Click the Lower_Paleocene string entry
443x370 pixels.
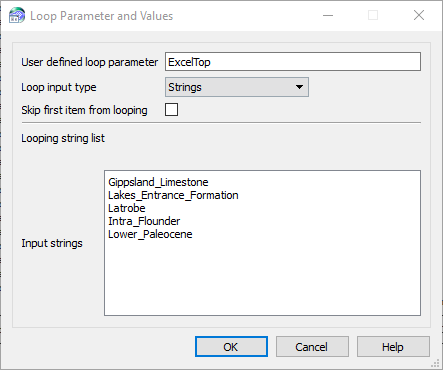[x=150, y=234]
